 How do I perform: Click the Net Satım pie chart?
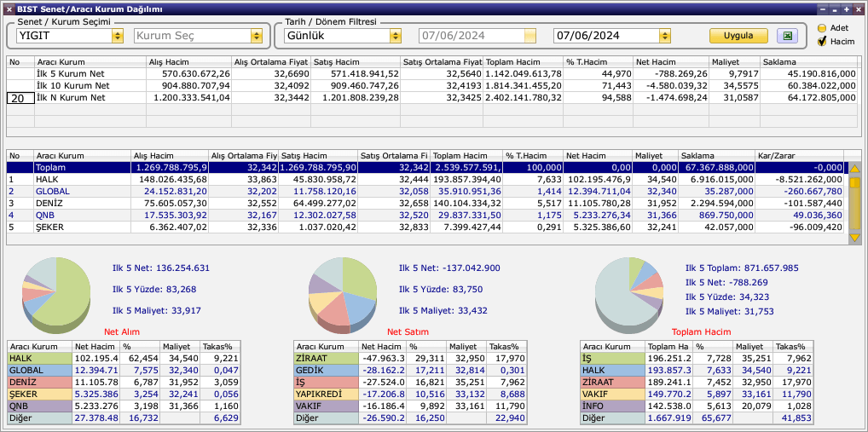tap(343, 296)
